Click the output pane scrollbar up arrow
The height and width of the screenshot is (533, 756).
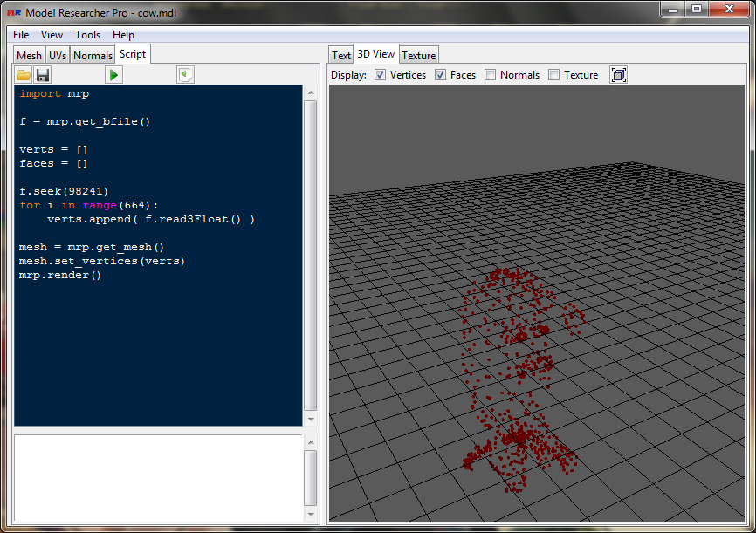[x=311, y=442]
